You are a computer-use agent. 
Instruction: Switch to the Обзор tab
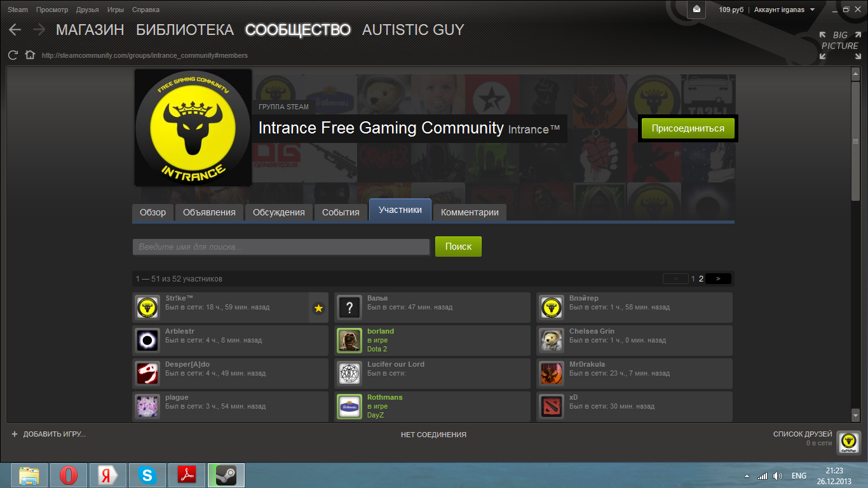(153, 212)
